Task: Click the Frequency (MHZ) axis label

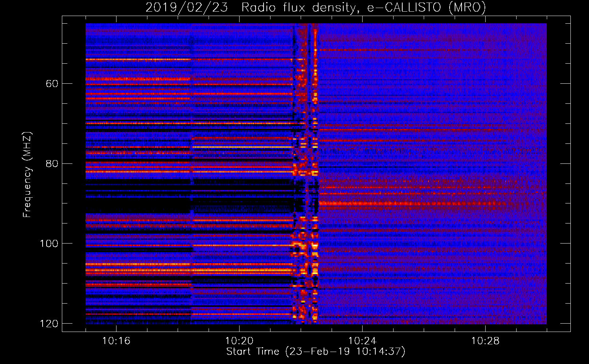Action: (27, 175)
